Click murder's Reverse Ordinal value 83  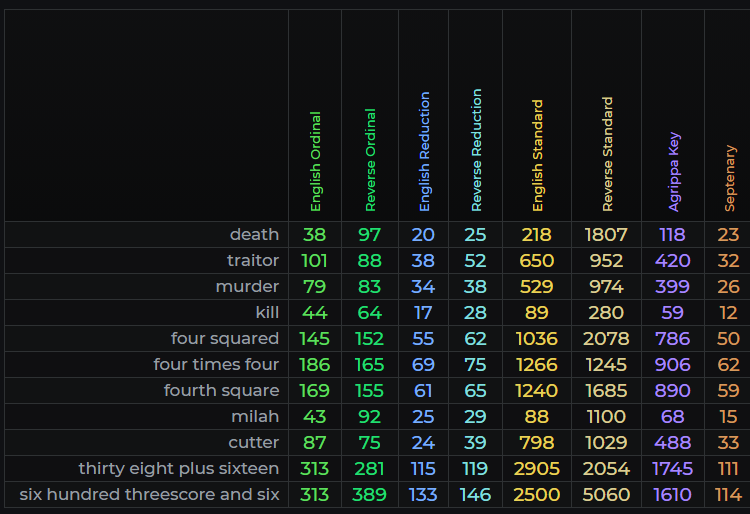click(x=369, y=286)
